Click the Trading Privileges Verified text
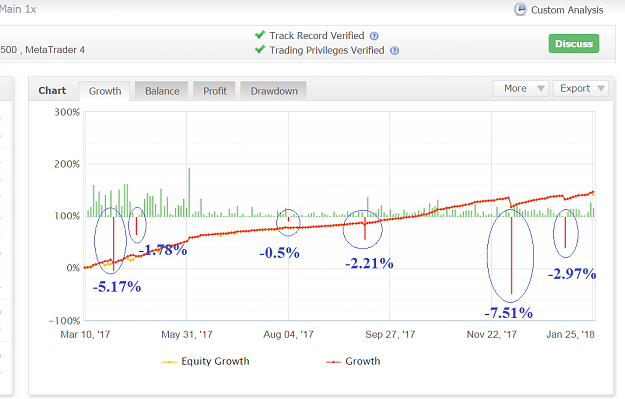 pyautogui.click(x=327, y=50)
